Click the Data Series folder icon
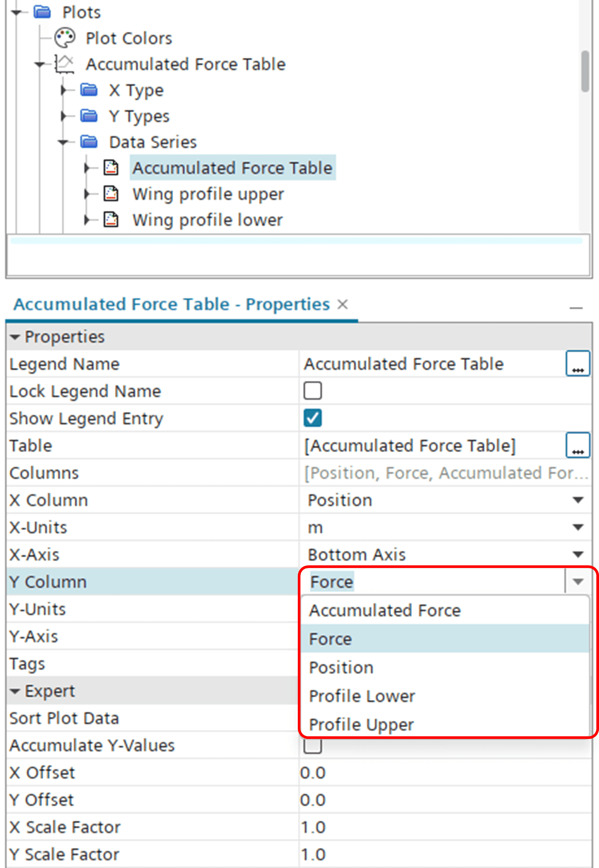 pyautogui.click(x=89, y=142)
